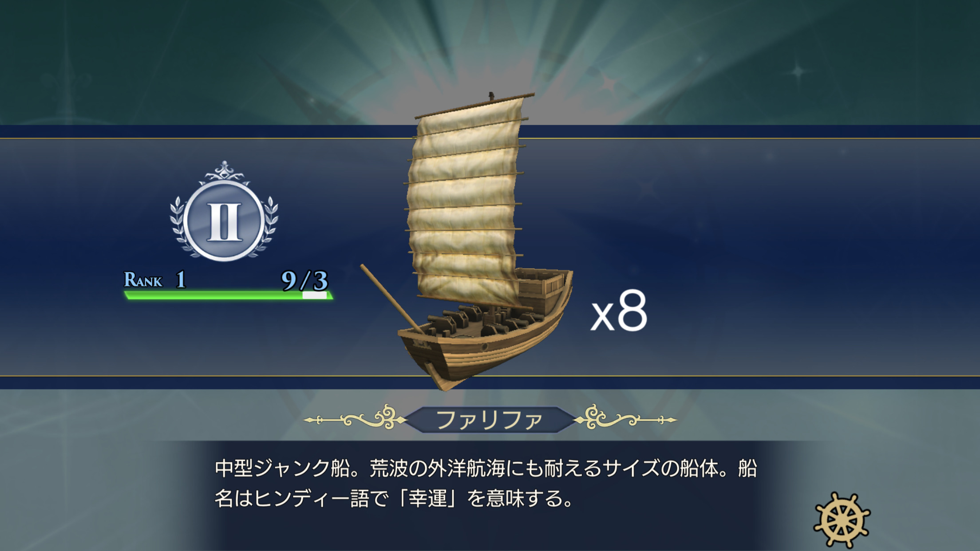Screen dimensions: 980x551
Task: Click the ship's long steering oar
Action: coord(391,298)
